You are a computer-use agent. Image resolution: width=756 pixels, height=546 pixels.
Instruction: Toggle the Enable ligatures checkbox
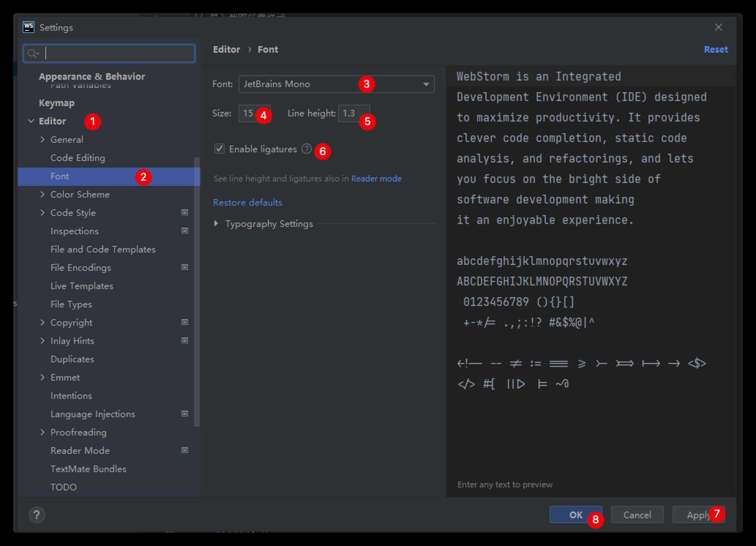point(219,149)
